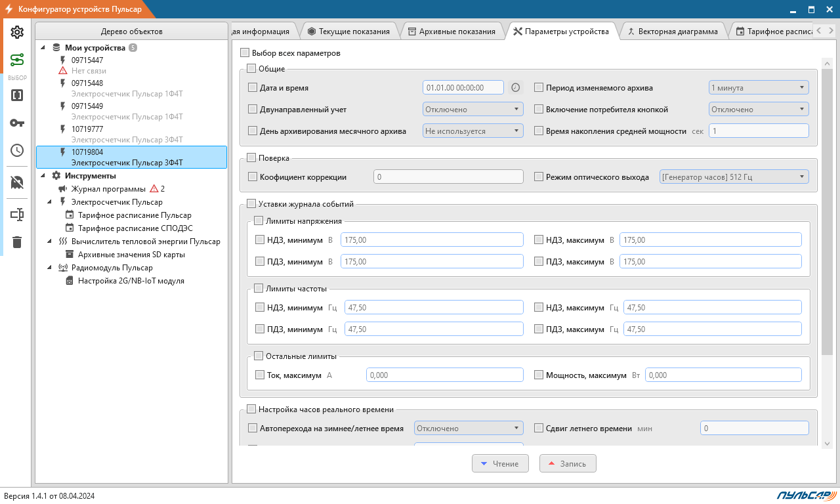Collapse the Мои устройства tree node

point(43,48)
